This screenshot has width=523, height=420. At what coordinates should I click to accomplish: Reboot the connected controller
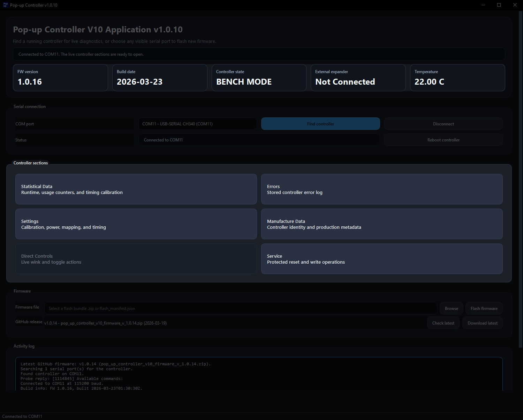(443, 140)
